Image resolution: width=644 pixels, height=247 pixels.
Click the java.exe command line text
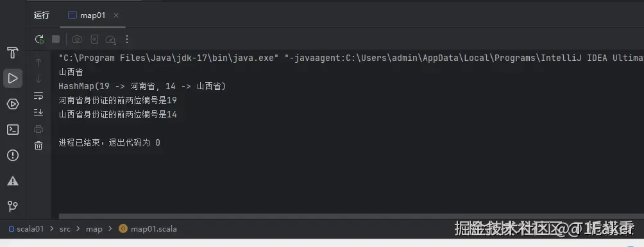pyautogui.click(x=351, y=58)
